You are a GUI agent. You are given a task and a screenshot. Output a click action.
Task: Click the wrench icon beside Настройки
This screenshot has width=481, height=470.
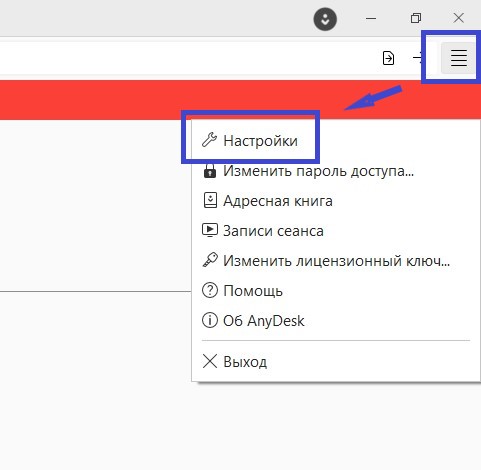209,140
